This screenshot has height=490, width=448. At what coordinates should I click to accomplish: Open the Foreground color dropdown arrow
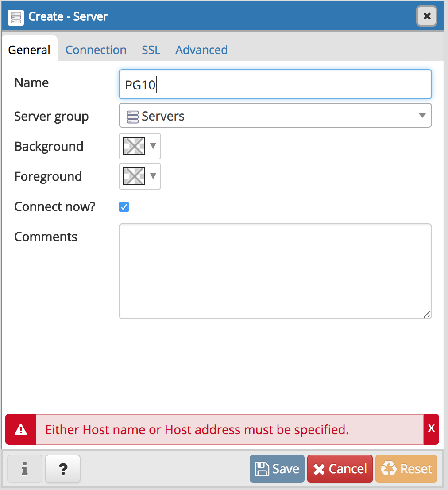[x=153, y=176]
